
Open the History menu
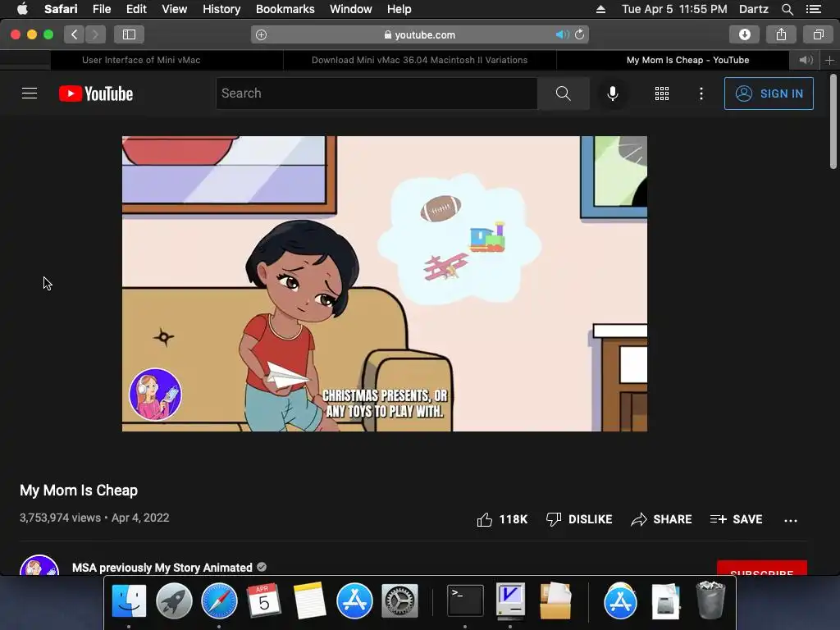pos(221,9)
